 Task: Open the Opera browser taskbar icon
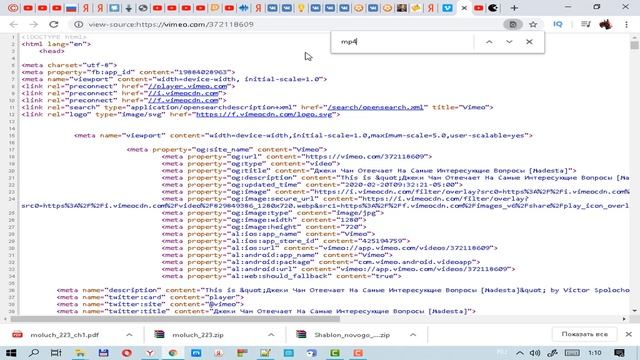127,353
